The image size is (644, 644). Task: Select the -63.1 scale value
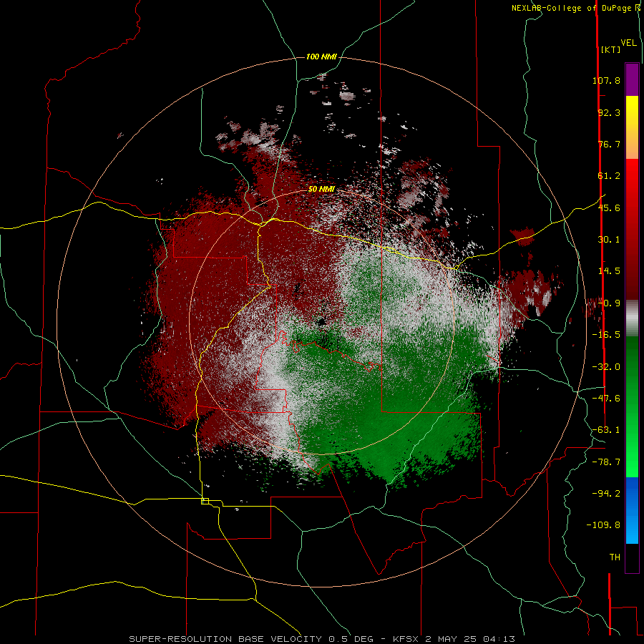(x=606, y=430)
